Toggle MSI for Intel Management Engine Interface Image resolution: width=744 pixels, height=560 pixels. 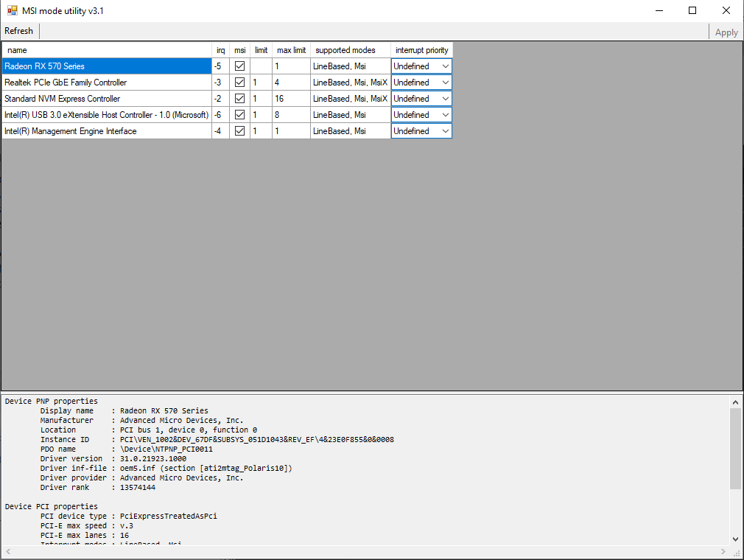pyautogui.click(x=239, y=131)
